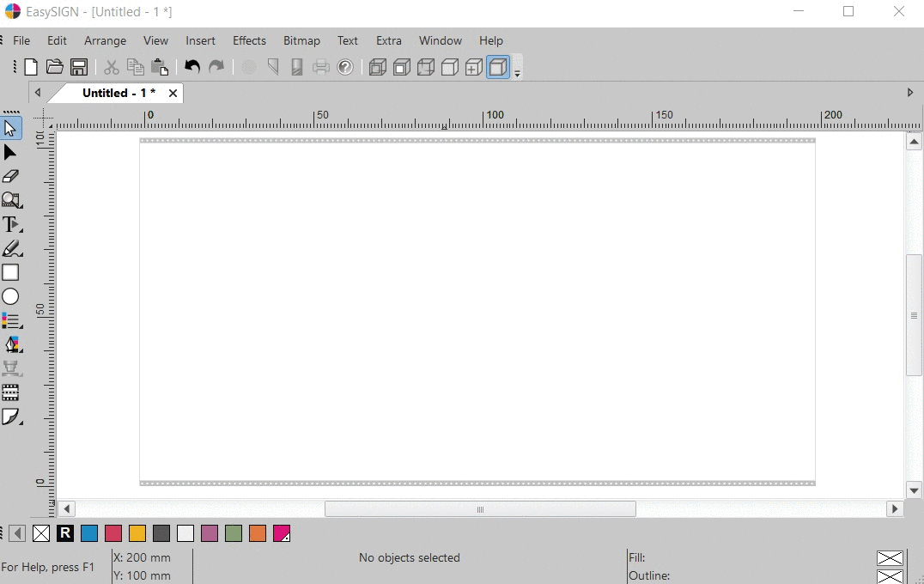Open the View menu

155,40
